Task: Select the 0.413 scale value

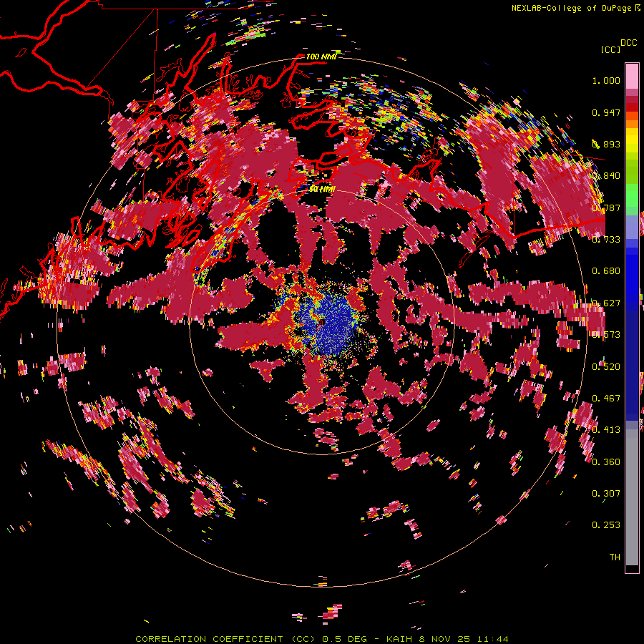Action: (x=606, y=430)
